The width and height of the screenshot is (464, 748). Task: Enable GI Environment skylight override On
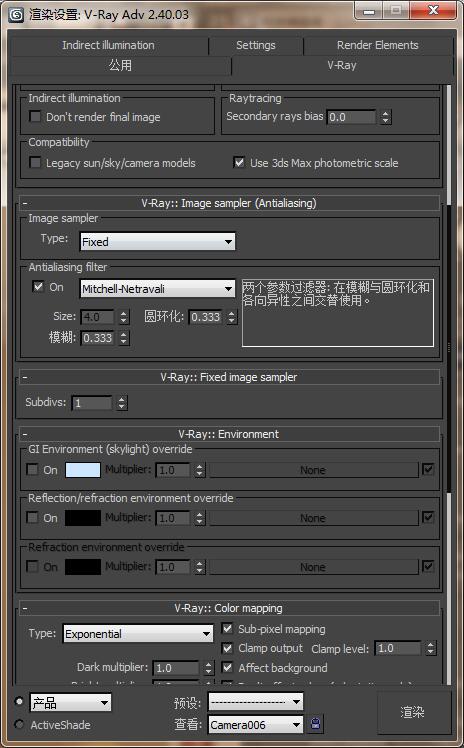(x=32, y=469)
